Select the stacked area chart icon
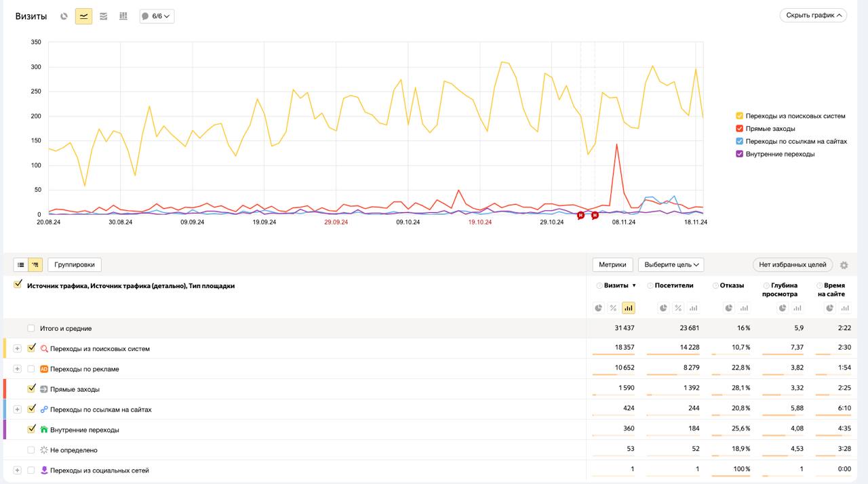Screen dimensions: 868x484 103,16
